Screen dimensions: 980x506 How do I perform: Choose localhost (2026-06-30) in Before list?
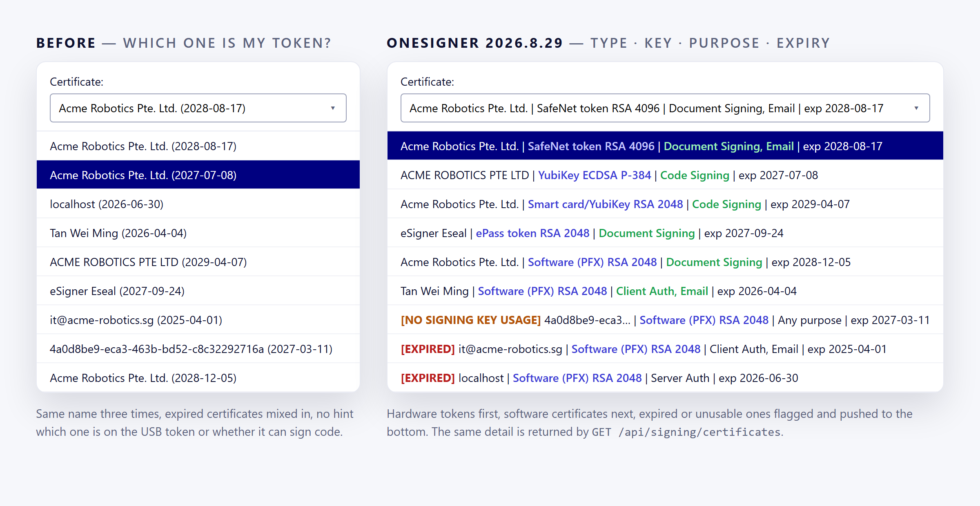tap(198, 204)
